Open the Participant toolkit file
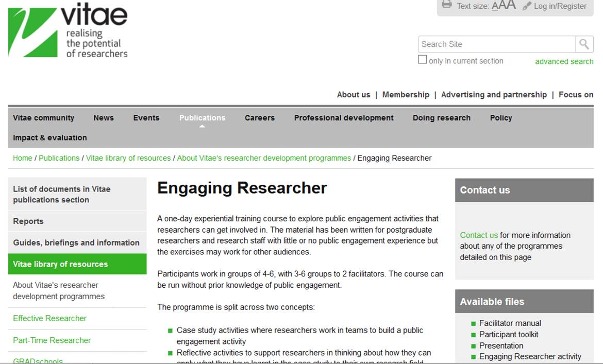This screenshot has width=603, height=364. [509, 335]
